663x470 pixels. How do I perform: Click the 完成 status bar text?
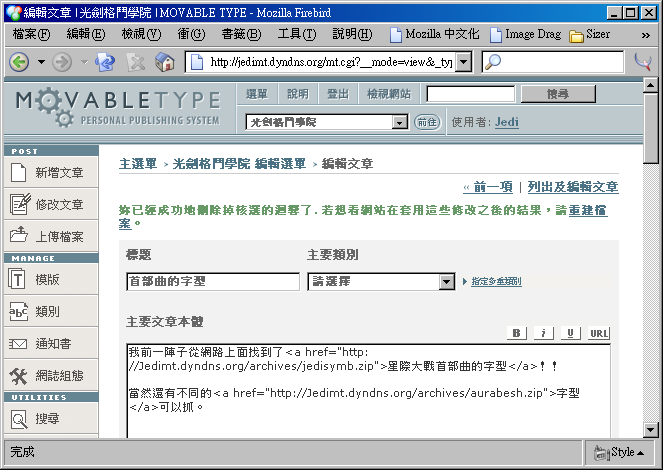click(x=22, y=452)
